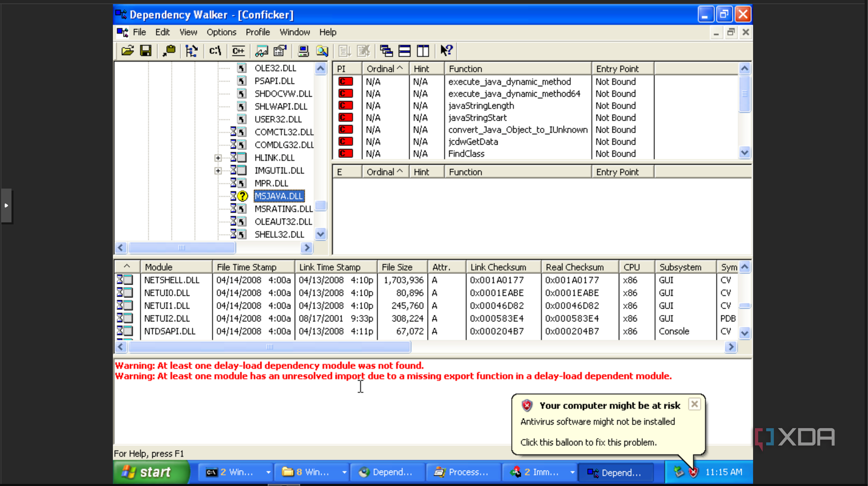The width and height of the screenshot is (868, 486).
Task: Click the Copy toolbar icon
Action: 169,50
